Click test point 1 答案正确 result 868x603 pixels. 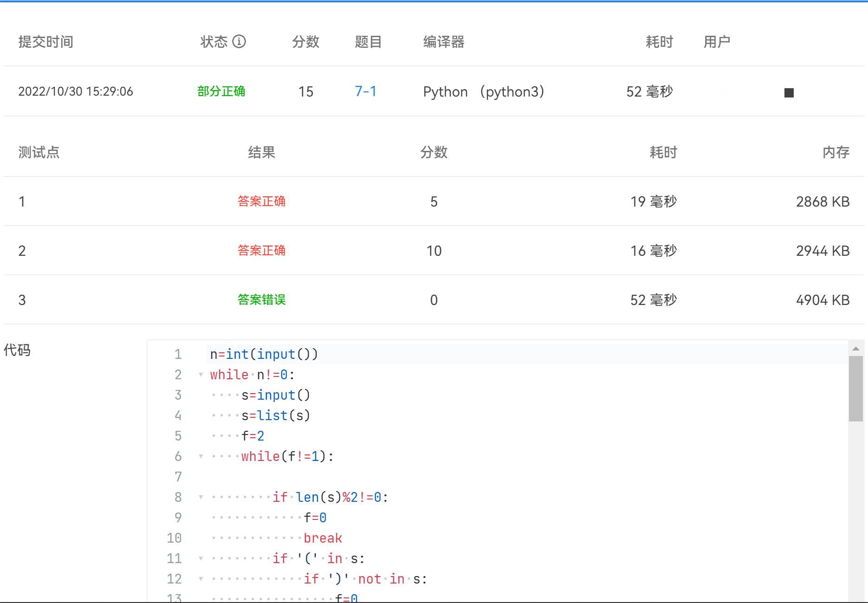tap(262, 201)
